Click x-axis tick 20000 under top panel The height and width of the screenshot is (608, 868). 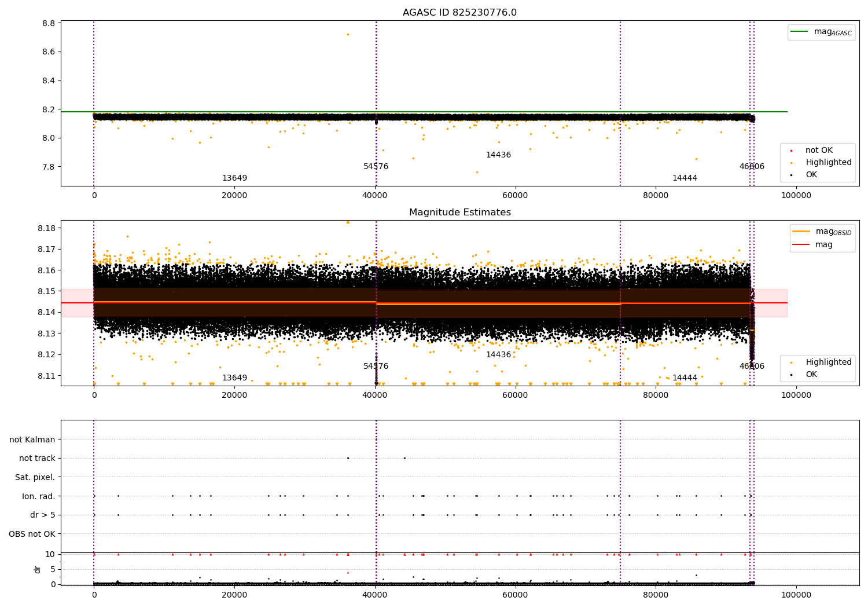click(234, 195)
